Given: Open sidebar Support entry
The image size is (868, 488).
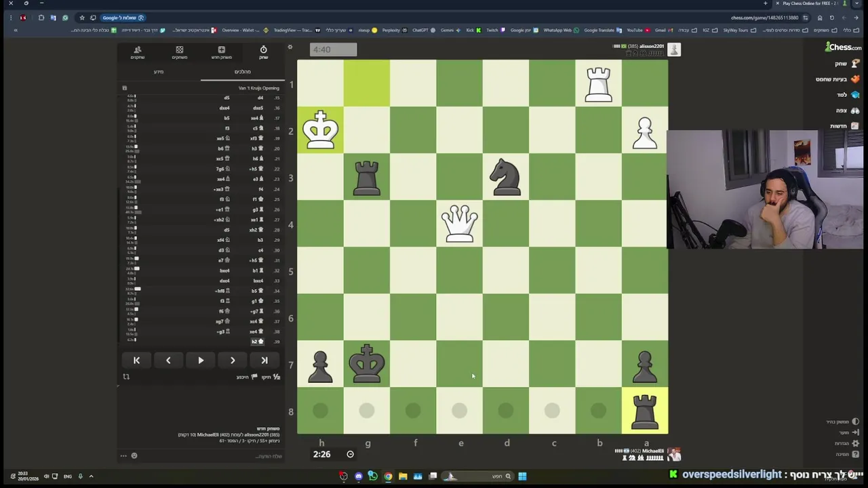Looking at the screenshot, I should tap(848, 454).
